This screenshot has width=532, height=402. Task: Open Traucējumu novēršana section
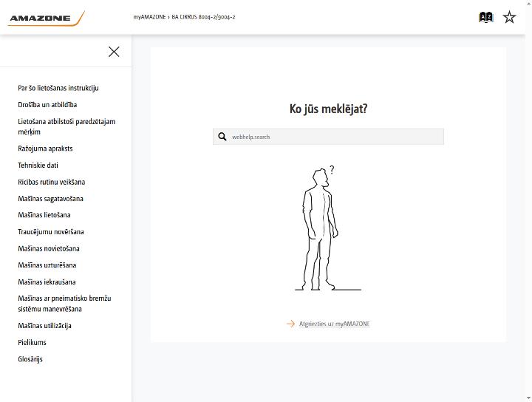coord(51,232)
